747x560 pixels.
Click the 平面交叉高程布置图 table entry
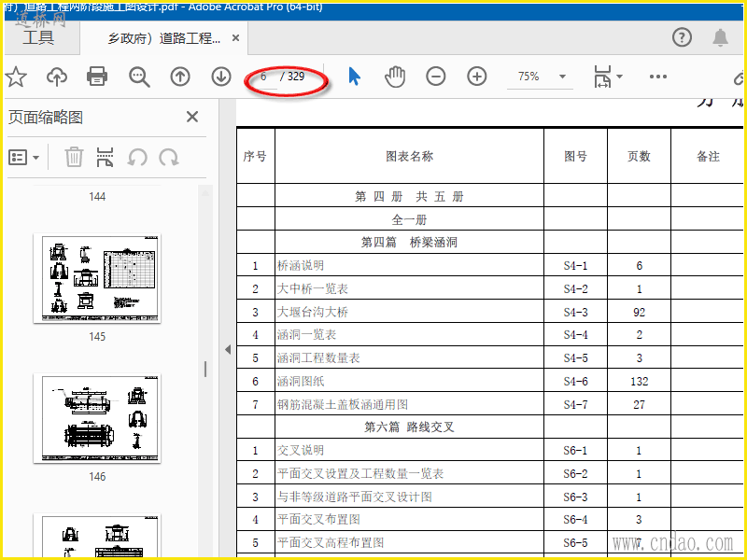click(331, 543)
